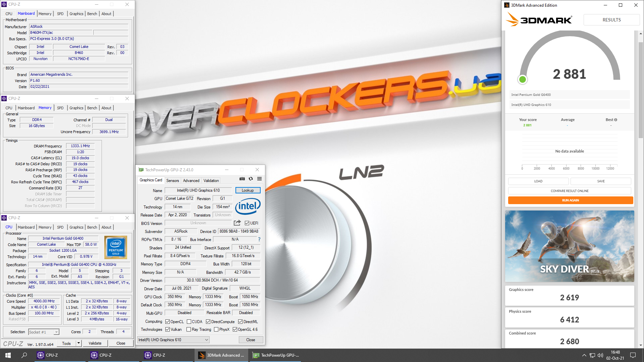Click the GPU-Z screenshot camera icon
Screen dimensions: 644x362
click(x=242, y=179)
